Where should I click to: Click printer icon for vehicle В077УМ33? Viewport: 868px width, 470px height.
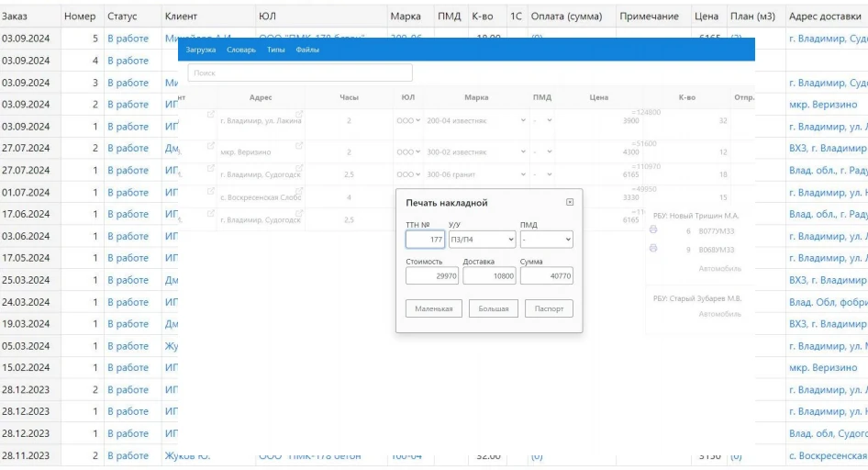click(653, 229)
